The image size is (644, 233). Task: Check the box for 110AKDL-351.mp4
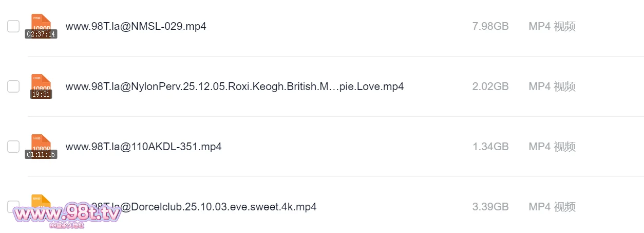click(x=13, y=147)
